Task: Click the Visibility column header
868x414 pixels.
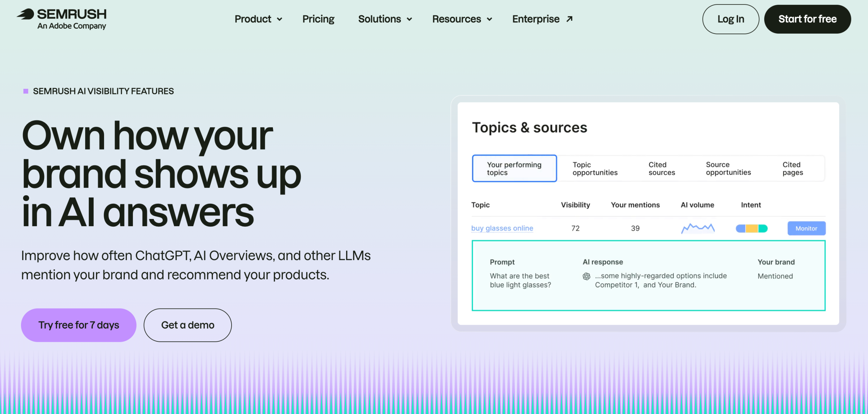Action: pyautogui.click(x=575, y=205)
